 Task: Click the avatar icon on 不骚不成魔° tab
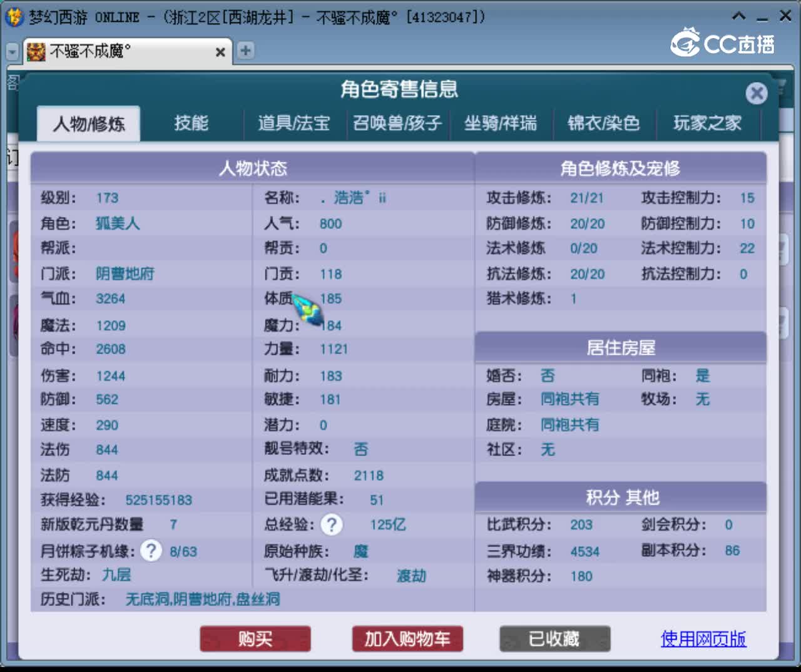[x=36, y=51]
